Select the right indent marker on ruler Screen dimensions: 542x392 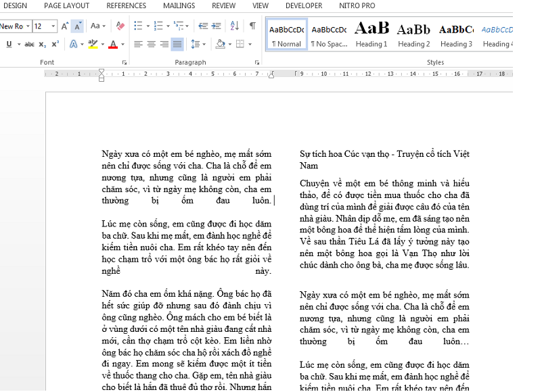pyautogui.click(x=271, y=74)
